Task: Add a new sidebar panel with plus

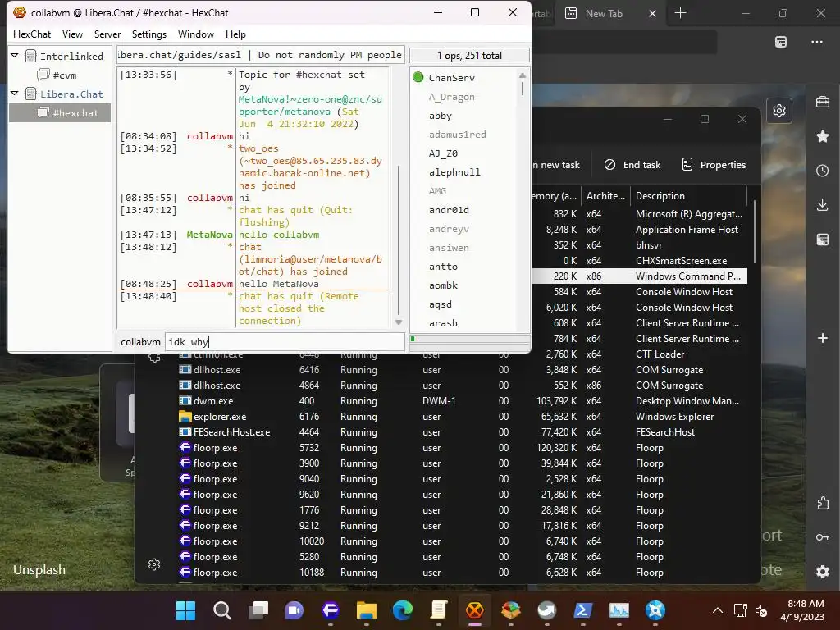Action: 822,337
